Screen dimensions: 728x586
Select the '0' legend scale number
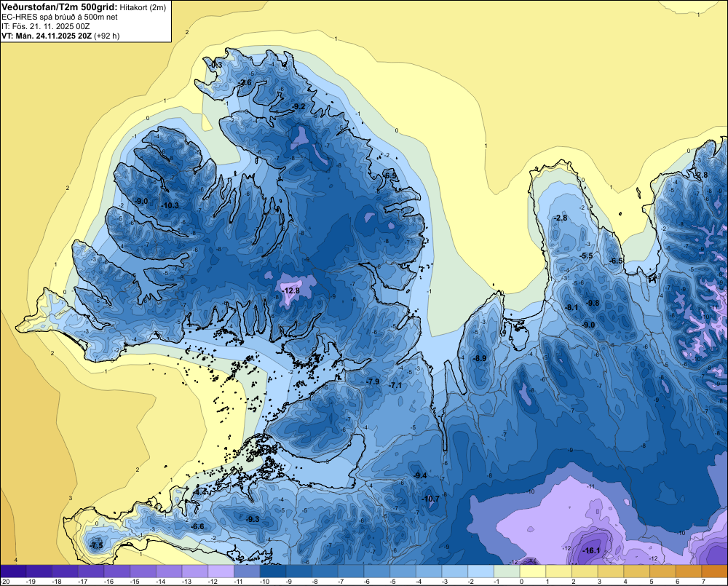click(521, 582)
